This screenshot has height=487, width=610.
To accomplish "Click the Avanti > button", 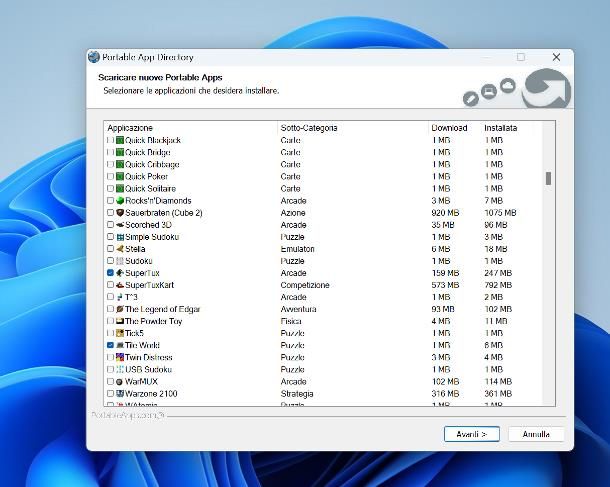I will click(x=472, y=434).
